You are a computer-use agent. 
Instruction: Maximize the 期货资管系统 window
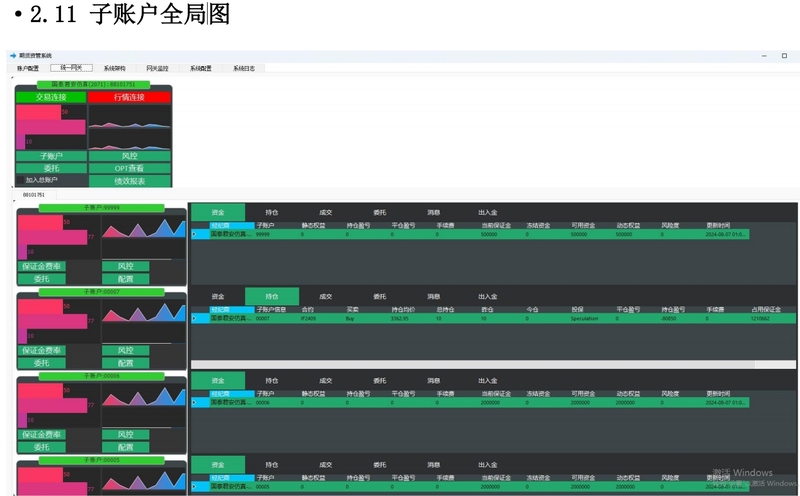pyautogui.click(x=784, y=56)
